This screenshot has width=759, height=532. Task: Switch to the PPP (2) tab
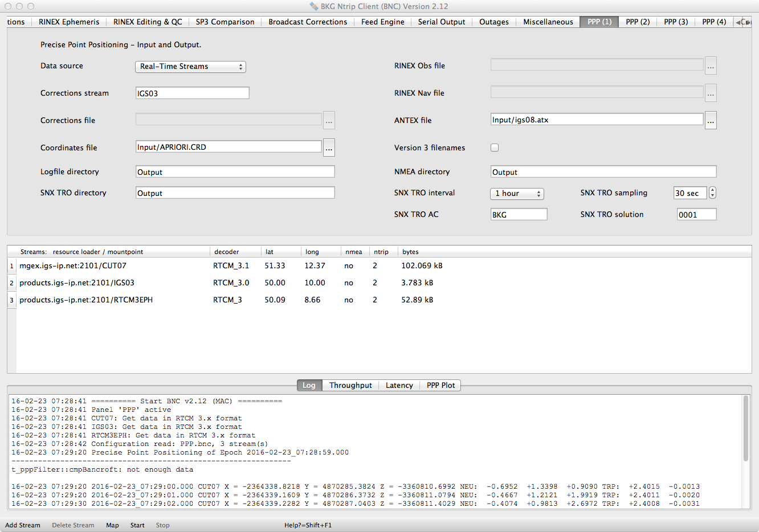click(x=638, y=22)
